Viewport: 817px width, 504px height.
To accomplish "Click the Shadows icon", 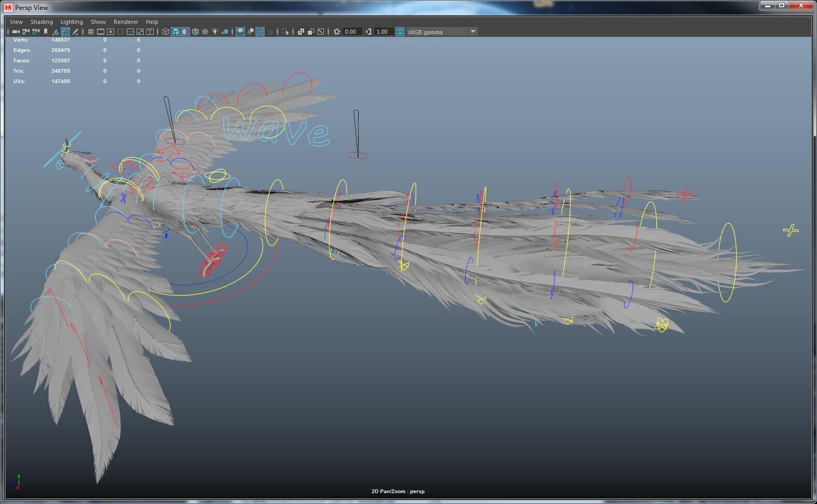I will (225, 32).
